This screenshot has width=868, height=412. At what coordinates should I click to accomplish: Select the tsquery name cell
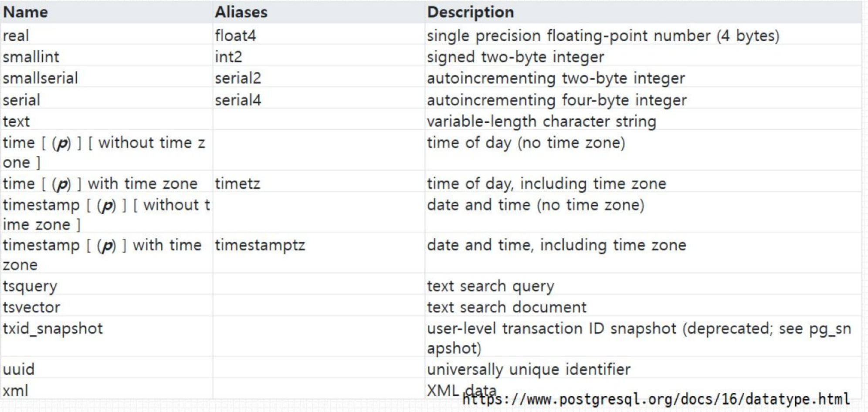click(30, 286)
